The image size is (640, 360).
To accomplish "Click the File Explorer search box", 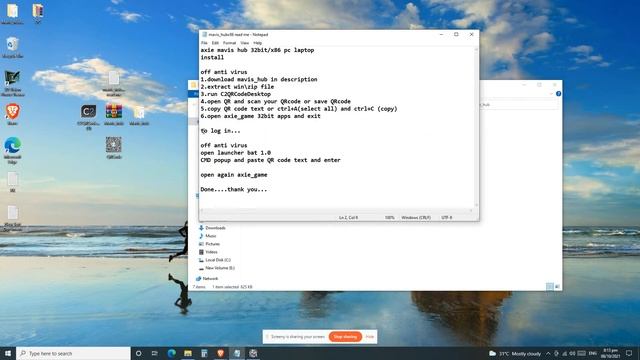I will click(518, 105).
